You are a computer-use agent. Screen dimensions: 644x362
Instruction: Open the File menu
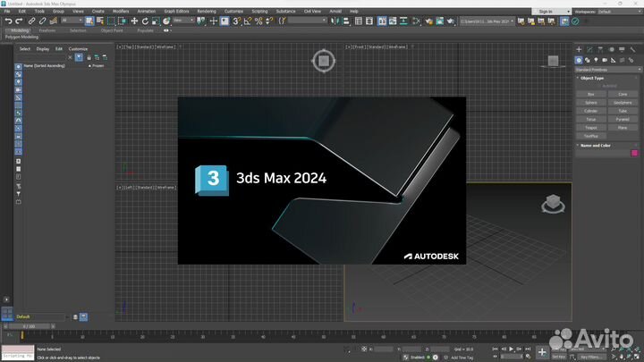7,11
